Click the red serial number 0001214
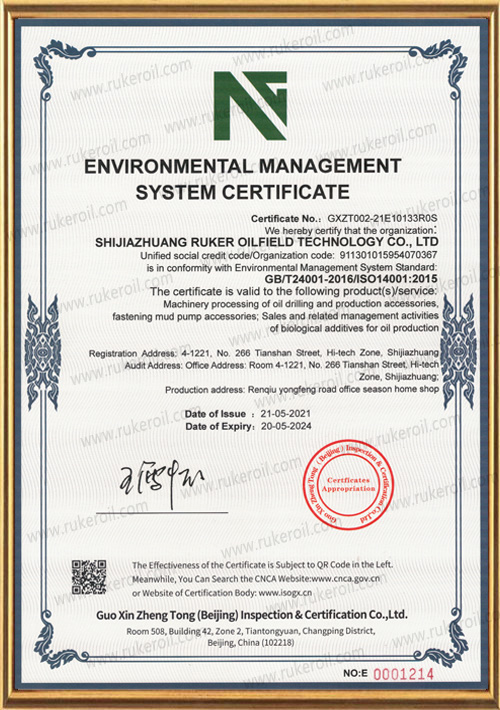The width and height of the screenshot is (500, 710). [x=403, y=674]
